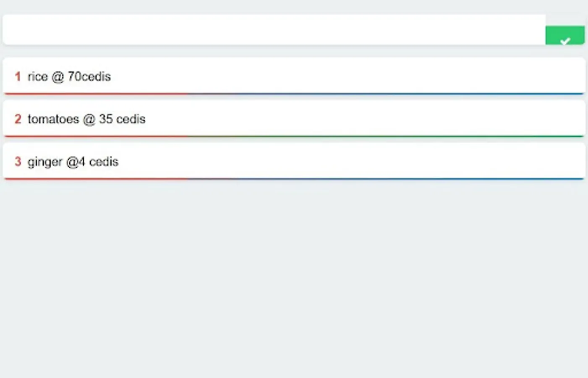Click the red number 2 badge
Image resolution: width=588 pixels, height=378 pixels.
coord(18,119)
